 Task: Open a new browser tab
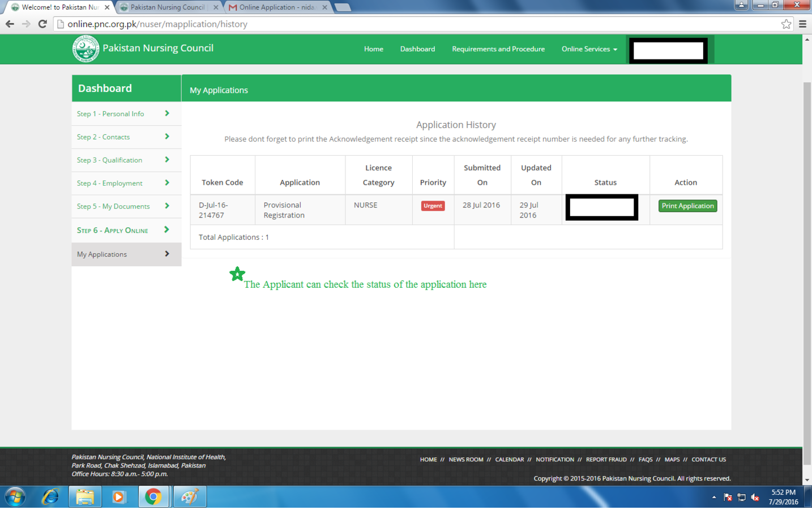(x=343, y=7)
